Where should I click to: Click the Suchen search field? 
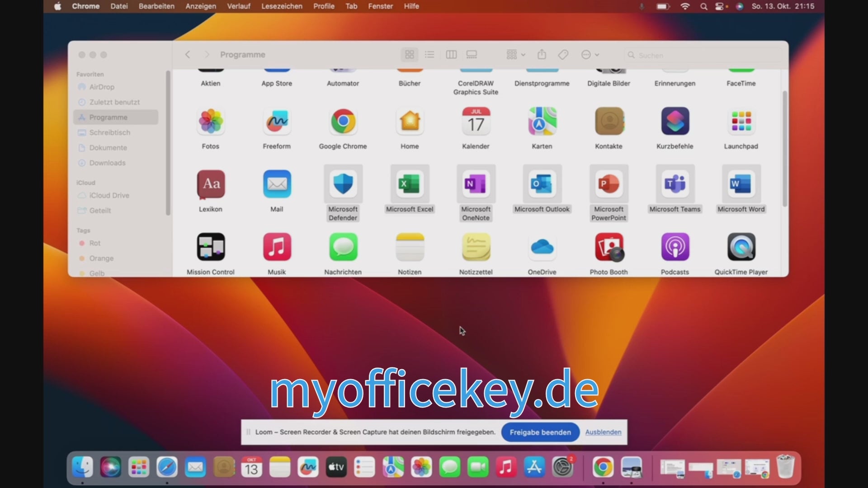pos(703,55)
